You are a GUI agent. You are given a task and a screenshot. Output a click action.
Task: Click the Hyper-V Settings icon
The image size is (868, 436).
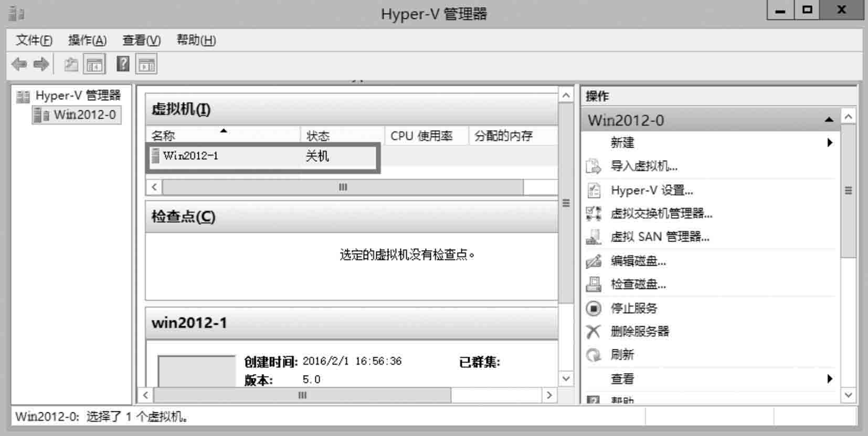(594, 190)
